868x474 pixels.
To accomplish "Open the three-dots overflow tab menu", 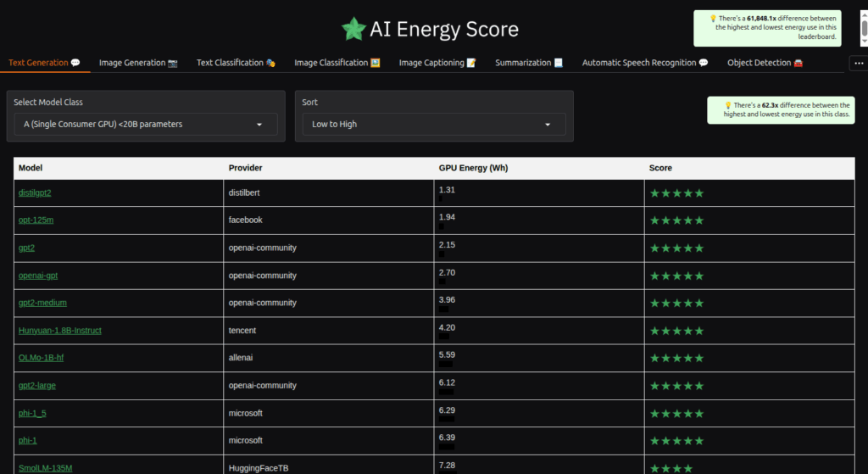I will pos(858,63).
